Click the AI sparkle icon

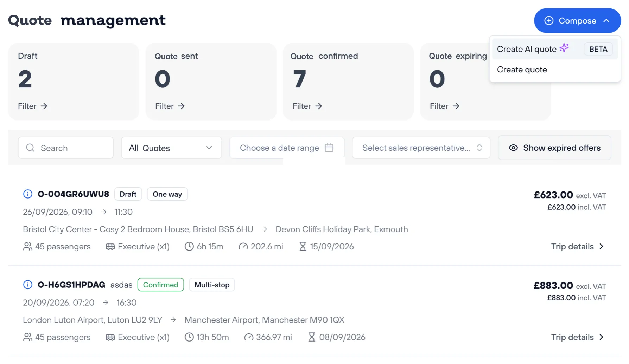[x=564, y=48]
